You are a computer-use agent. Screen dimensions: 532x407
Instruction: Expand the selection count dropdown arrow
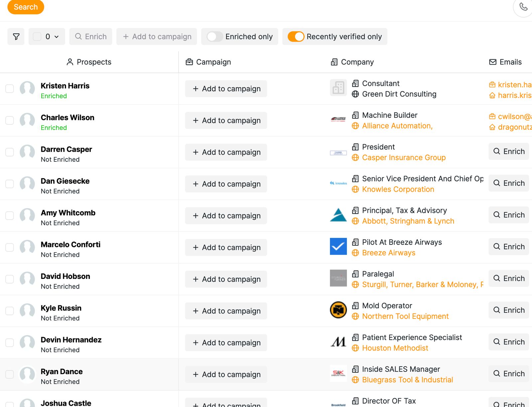[x=57, y=37]
